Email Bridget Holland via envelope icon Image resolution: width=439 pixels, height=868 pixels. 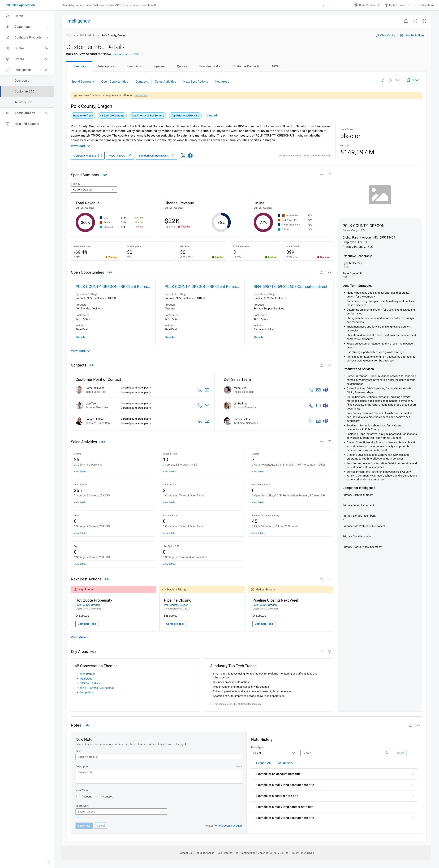click(x=207, y=421)
